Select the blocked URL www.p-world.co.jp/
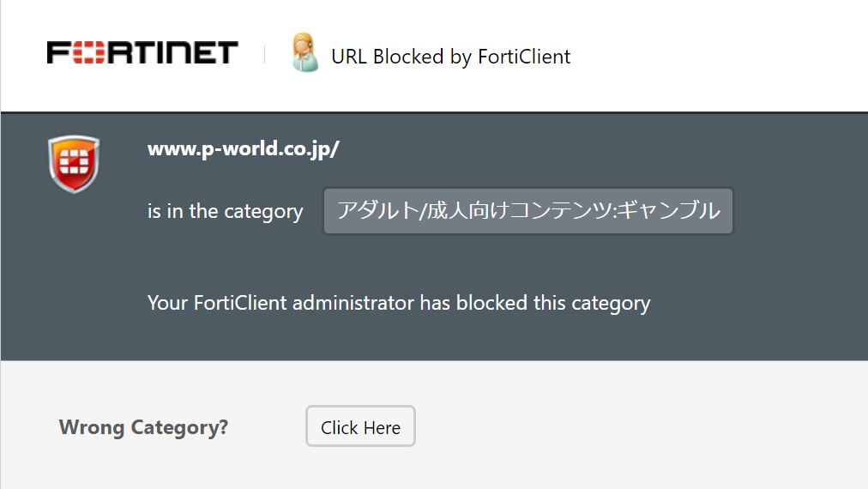 (243, 149)
